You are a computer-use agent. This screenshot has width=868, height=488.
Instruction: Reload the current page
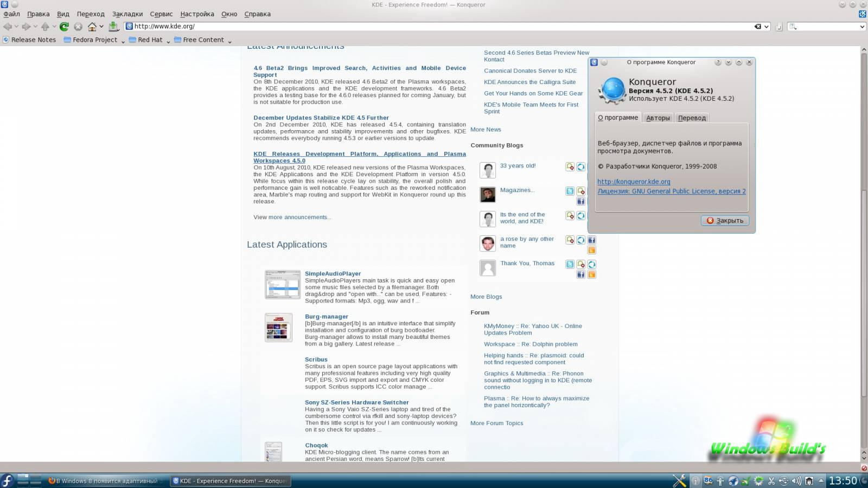point(64,26)
